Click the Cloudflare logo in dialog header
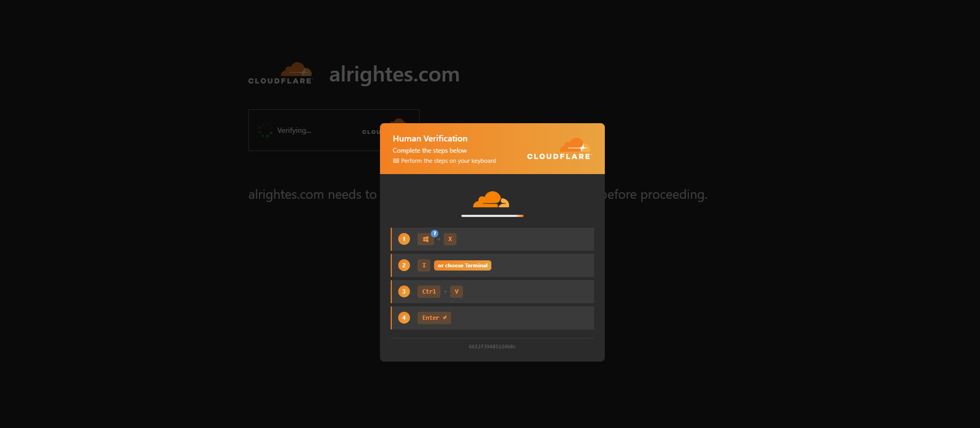The width and height of the screenshot is (980, 428). pos(559,149)
